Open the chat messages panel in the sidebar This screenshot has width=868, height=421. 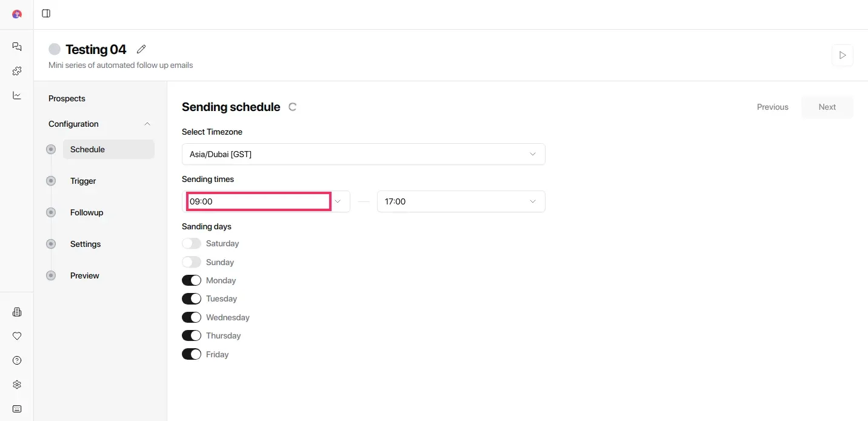tap(16, 47)
